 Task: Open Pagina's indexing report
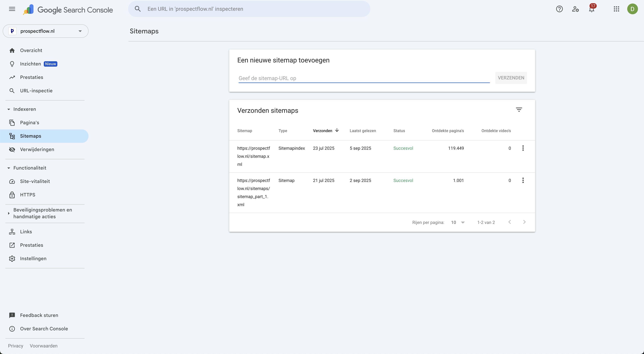point(44,123)
